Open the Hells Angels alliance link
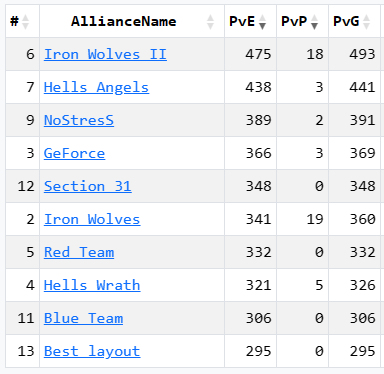This screenshot has width=384, height=374. click(96, 87)
